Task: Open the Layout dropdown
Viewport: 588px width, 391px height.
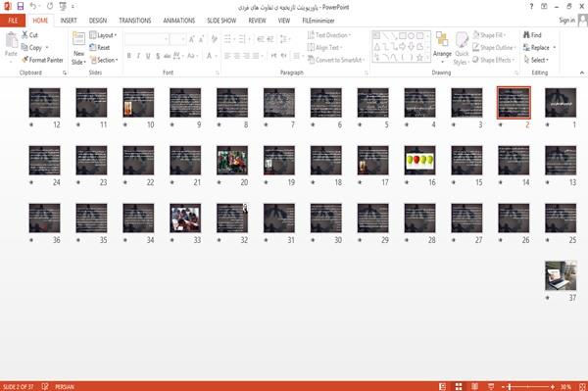Action: coord(103,35)
